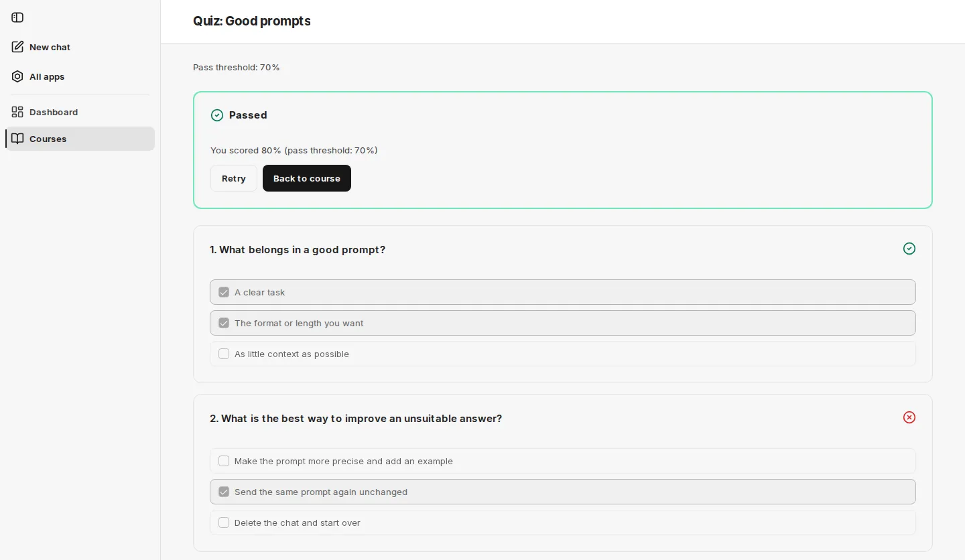Click the All apps hexagon icon

click(x=17, y=76)
